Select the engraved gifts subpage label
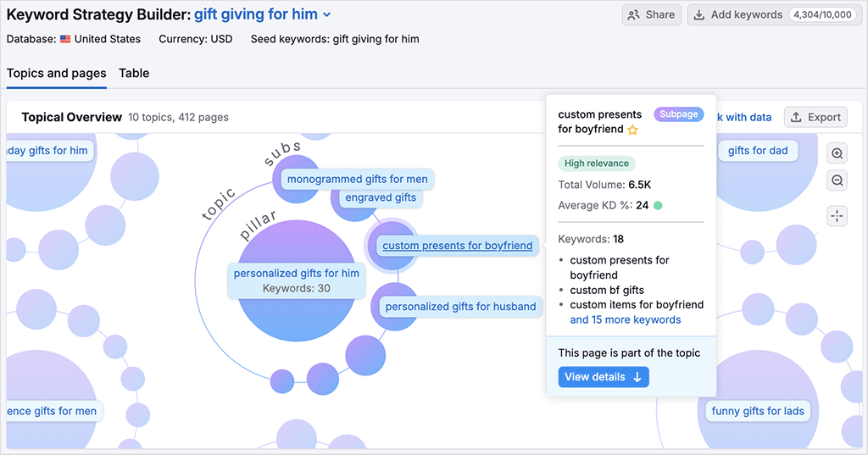 click(381, 197)
